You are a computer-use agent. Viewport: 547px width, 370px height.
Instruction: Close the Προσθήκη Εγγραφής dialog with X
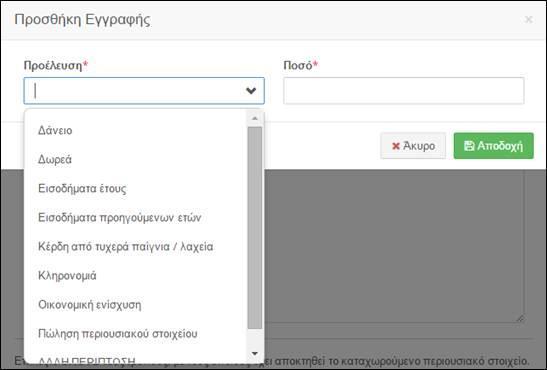pos(529,20)
